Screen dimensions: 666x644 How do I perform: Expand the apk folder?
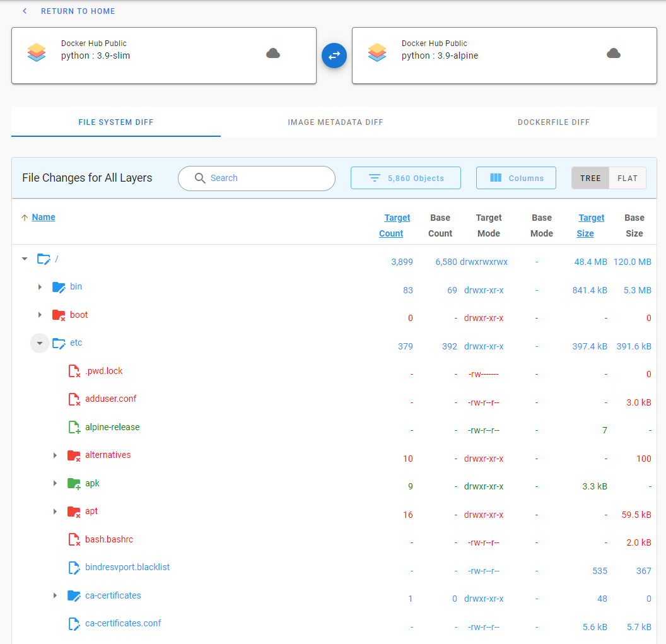56,483
